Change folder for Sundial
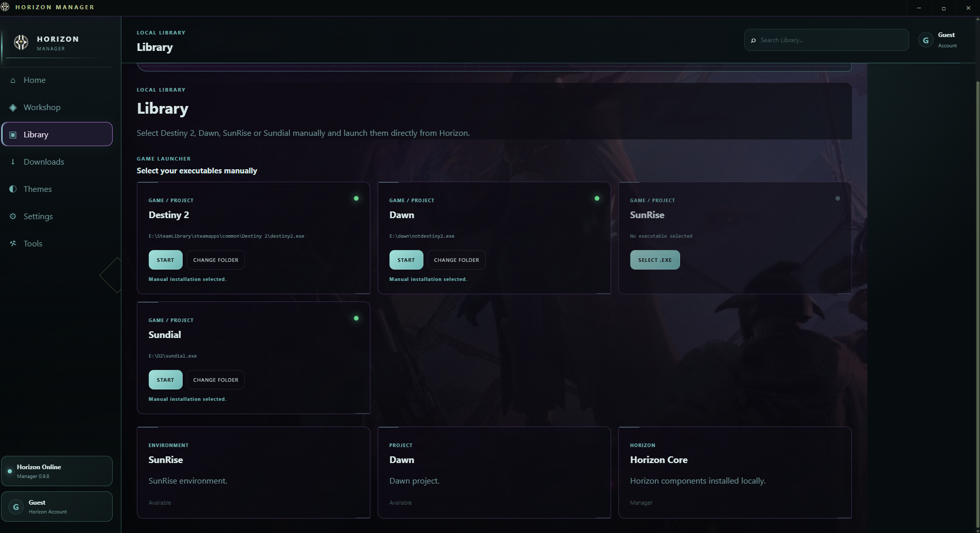This screenshot has width=980, height=533. [x=216, y=380]
